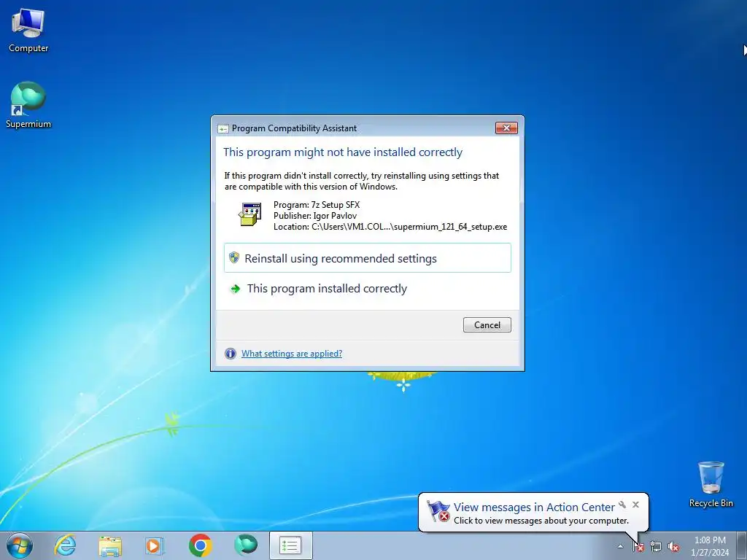This screenshot has height=560, width=747.
Task: Open the balloon wrench customize icon
Action: coord(622,505)
